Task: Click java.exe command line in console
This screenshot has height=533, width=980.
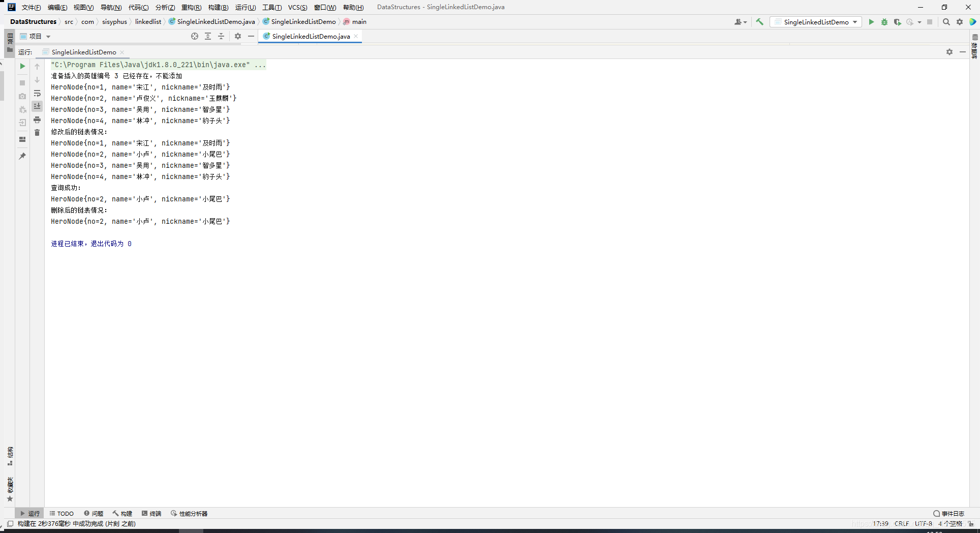Action: [158, 65]
